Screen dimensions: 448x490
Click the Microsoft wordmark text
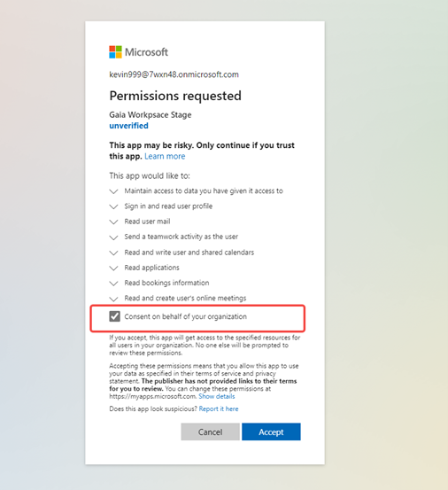pos(146,52)
